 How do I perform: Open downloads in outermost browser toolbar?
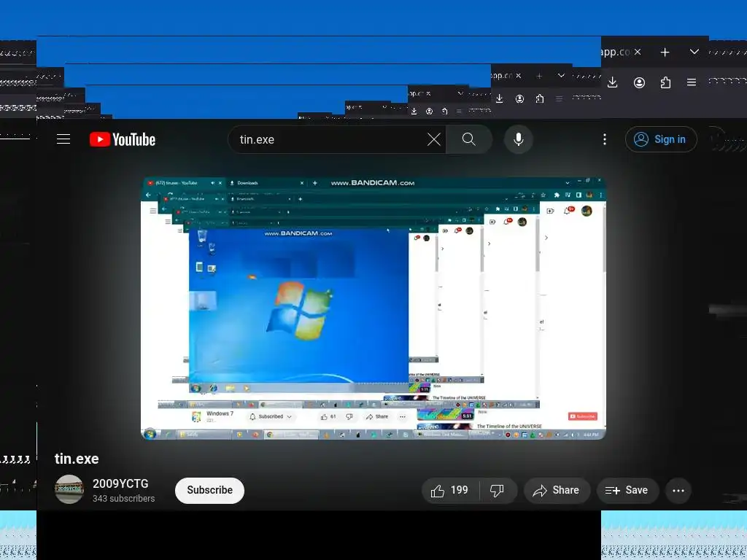613,82
